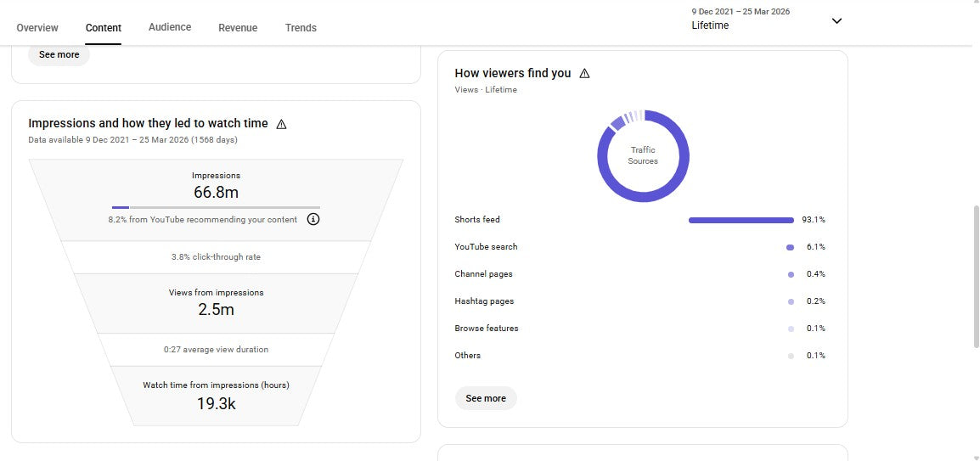Click the warning icon beside Impressions title

(281, 124)
